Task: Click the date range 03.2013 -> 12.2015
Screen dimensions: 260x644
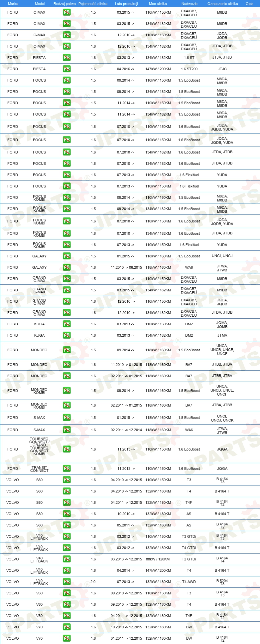Action: point(126,559)
